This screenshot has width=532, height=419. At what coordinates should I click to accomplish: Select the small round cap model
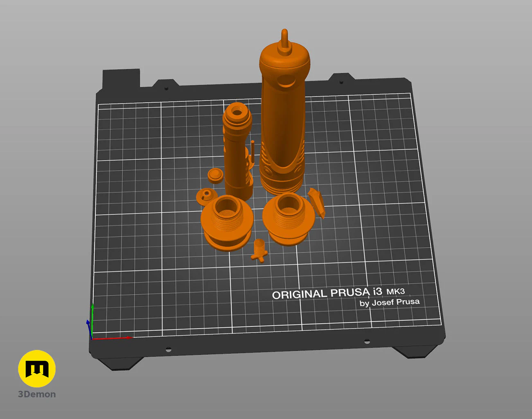click(x=215, y=176)
